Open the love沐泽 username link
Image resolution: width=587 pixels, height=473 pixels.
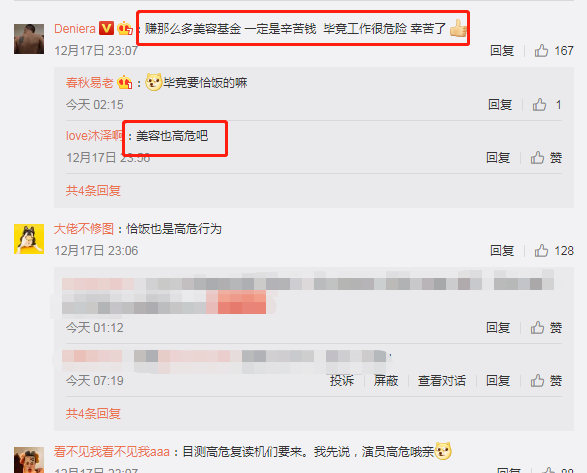click(94, 136)
